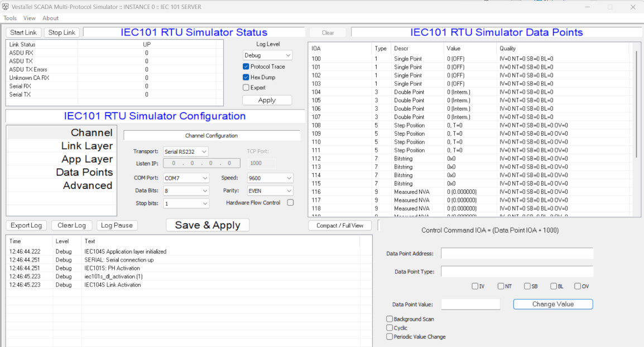Uncheck the Hex Dump checkbox
The width and height of the screenshot is (644, 347).
tap(246, 77)
